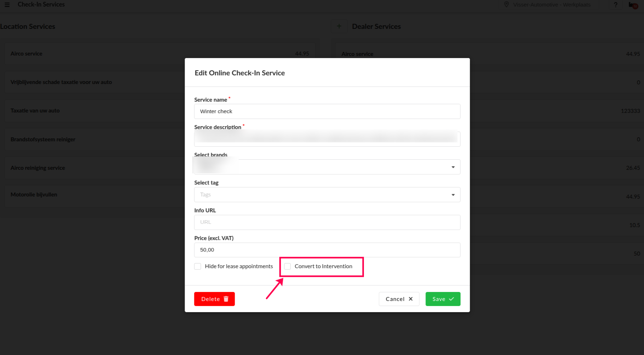
Task: Click the Info URL input field
Action: point(327,222)
